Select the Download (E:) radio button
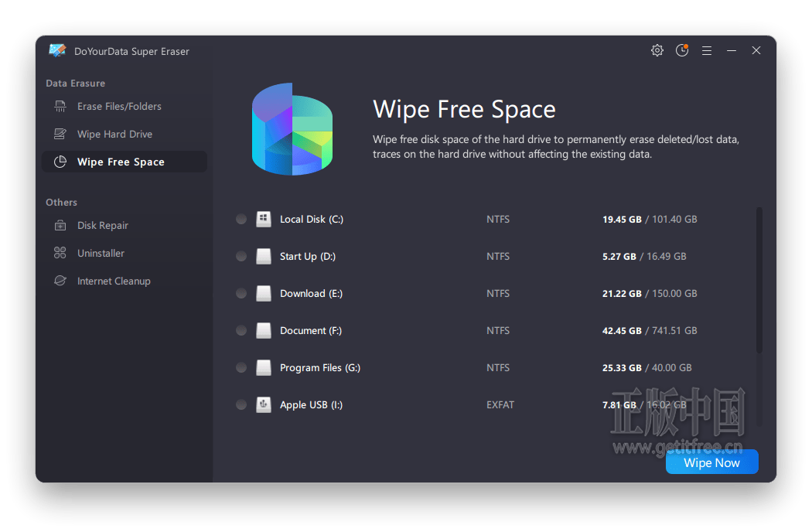Screen dimensions: 812x532 [x=241, y=294]
